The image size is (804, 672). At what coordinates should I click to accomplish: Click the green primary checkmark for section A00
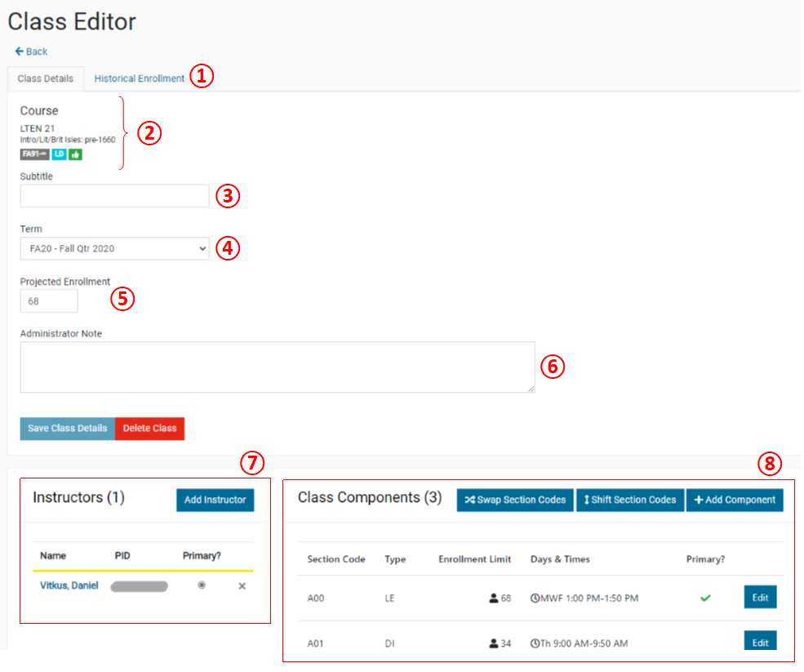pyautogui.click(x=705, y=599)
